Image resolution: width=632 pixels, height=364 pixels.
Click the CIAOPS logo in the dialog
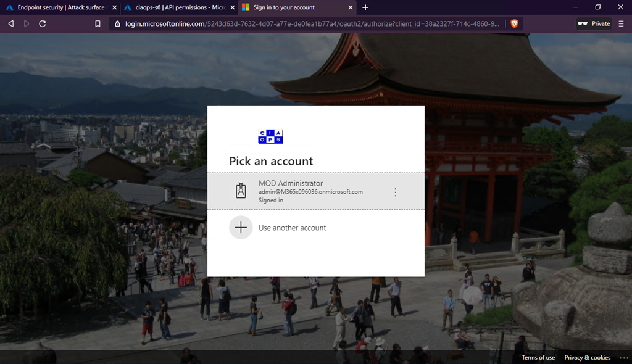[x=270, y=137]
